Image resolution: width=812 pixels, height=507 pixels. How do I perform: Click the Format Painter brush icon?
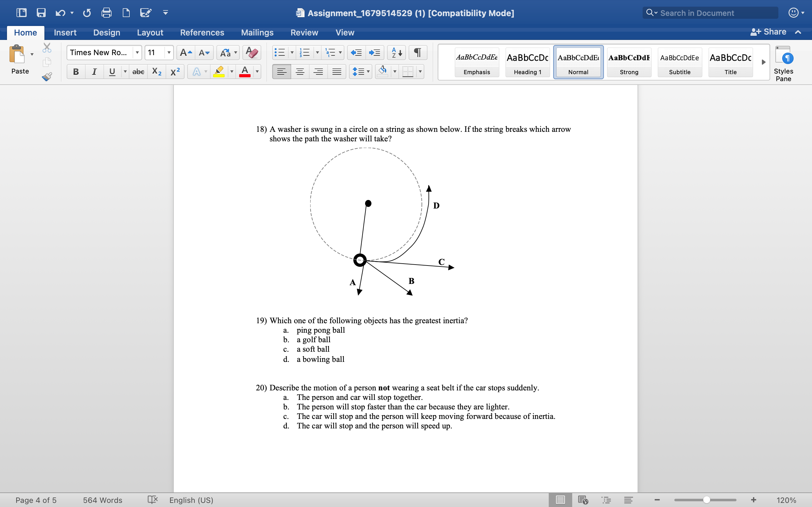click(47, 77)
